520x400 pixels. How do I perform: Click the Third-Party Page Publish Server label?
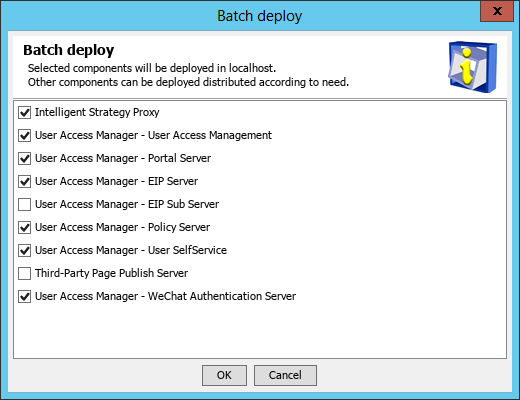coord(111,273)
